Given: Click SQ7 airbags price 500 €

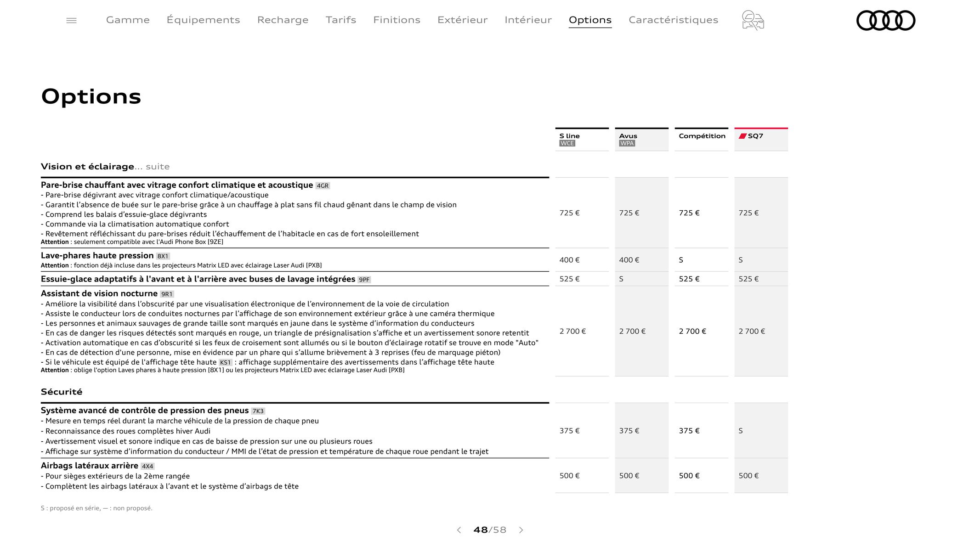Looking at the screenshot, I should point(749,476).
